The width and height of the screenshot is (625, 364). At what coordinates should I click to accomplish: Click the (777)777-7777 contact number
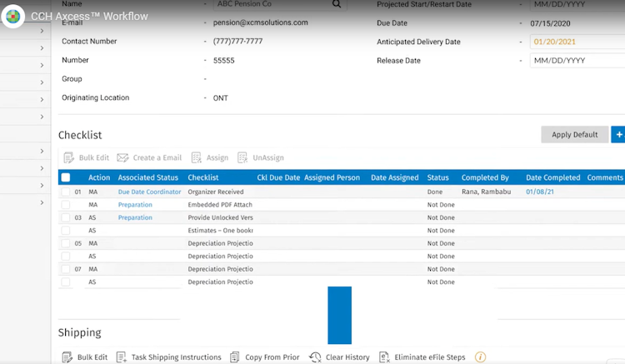coord(237,42)
